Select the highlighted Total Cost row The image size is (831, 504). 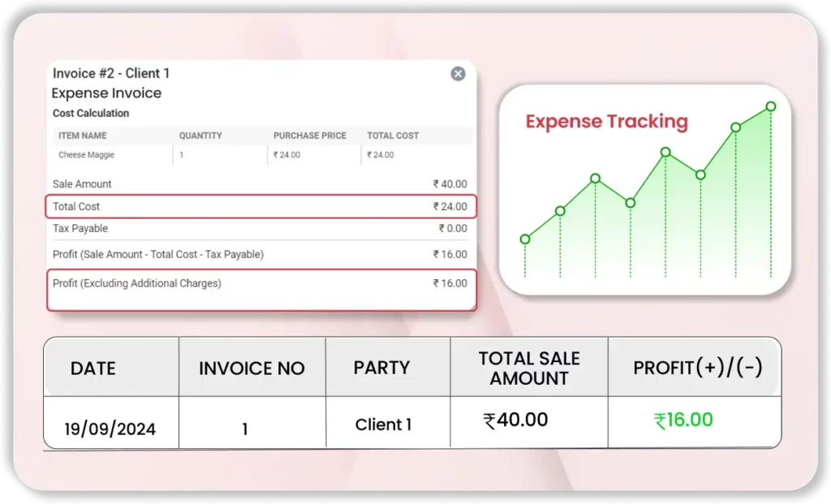(x=260, y=206)
